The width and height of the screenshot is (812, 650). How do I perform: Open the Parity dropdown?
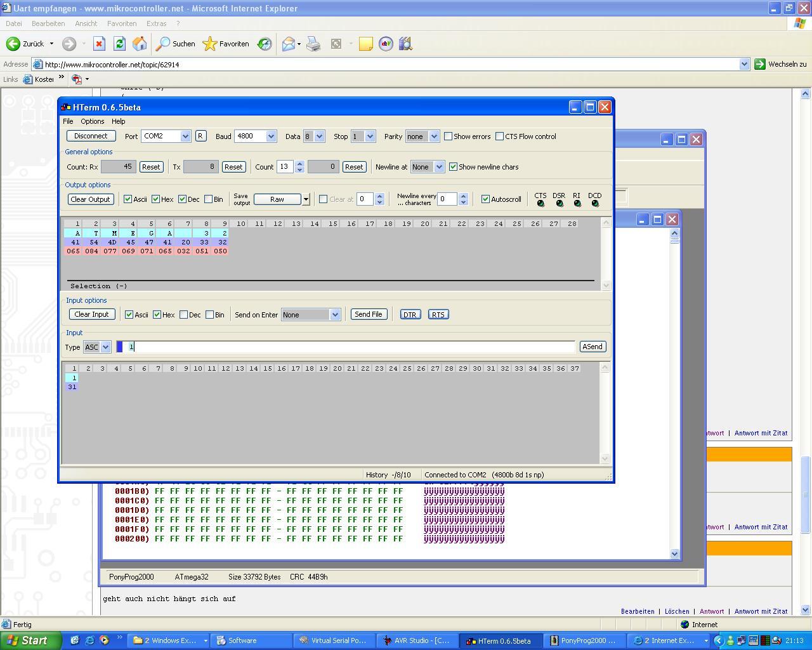point(434,136)
